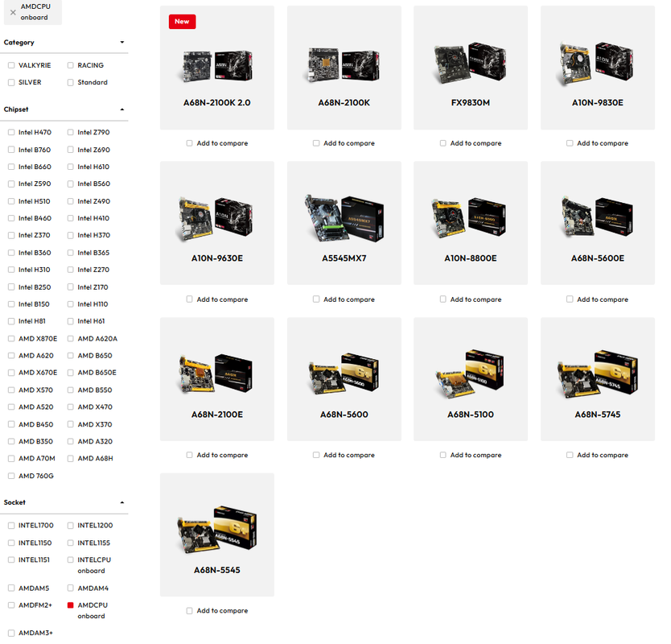Check the AMDFM2+ socket box
The image size is (671, 644).
point(11,605)
